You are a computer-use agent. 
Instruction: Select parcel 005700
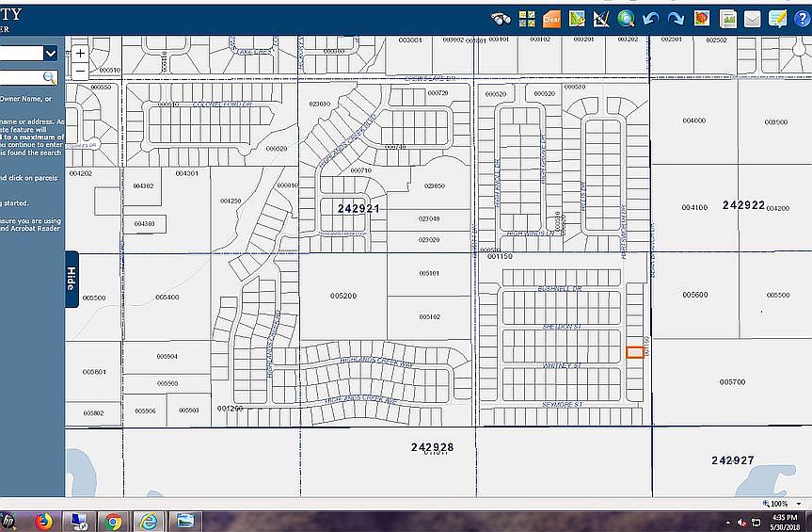tap(732, 382)
